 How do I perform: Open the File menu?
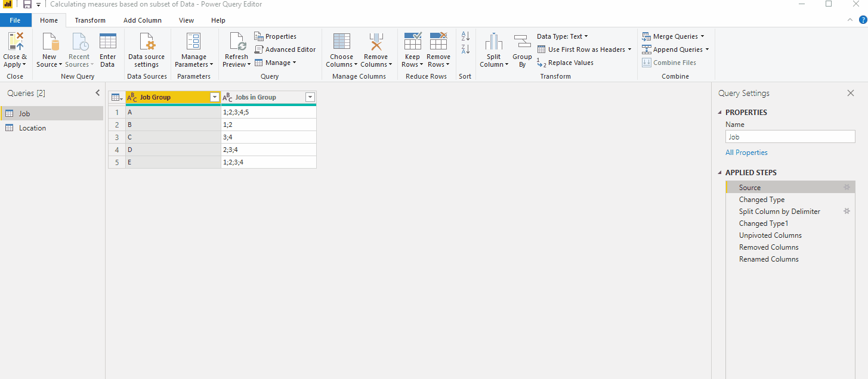pyautogui.click(x=15, y=20)
